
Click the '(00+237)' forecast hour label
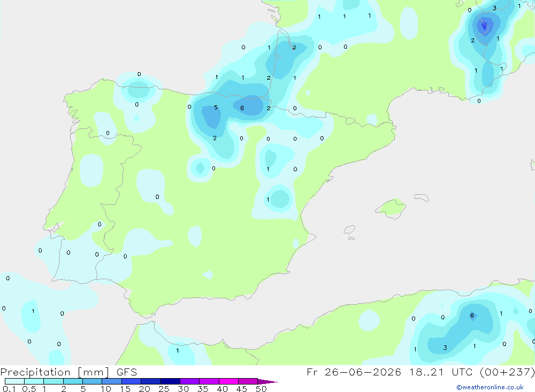[x=507, y=372]
